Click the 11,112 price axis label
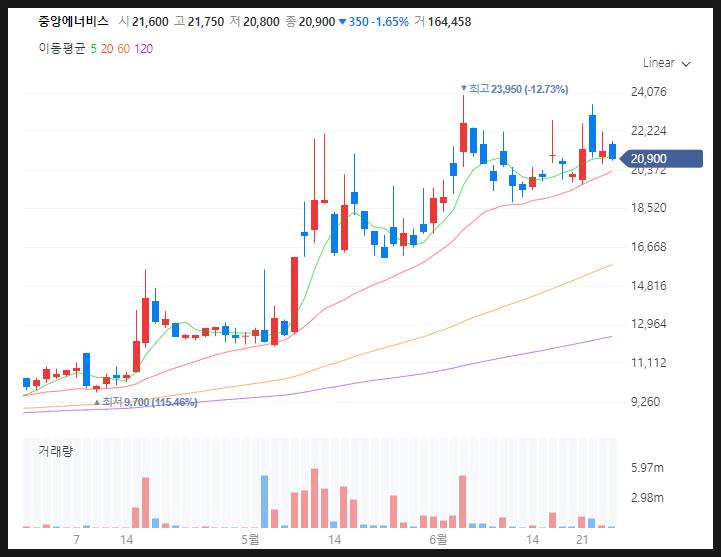The width and height of the screenshot is (721, 557). 648,363
